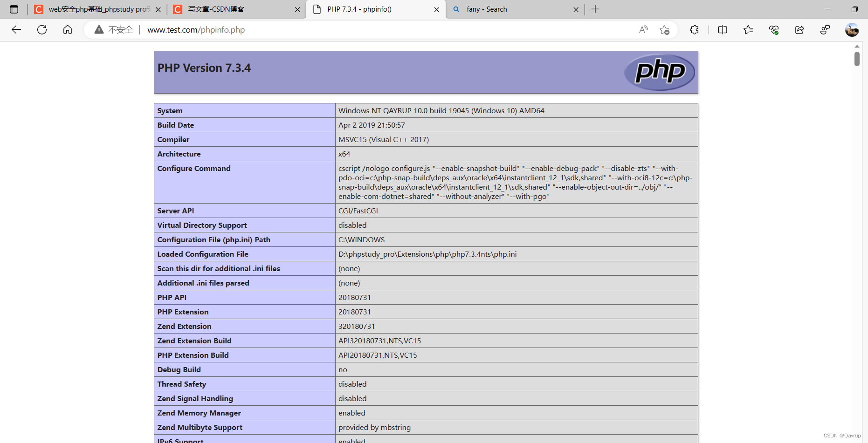Minimize the browser window
This screenshot has width=868, height=443.
point(828,9)
